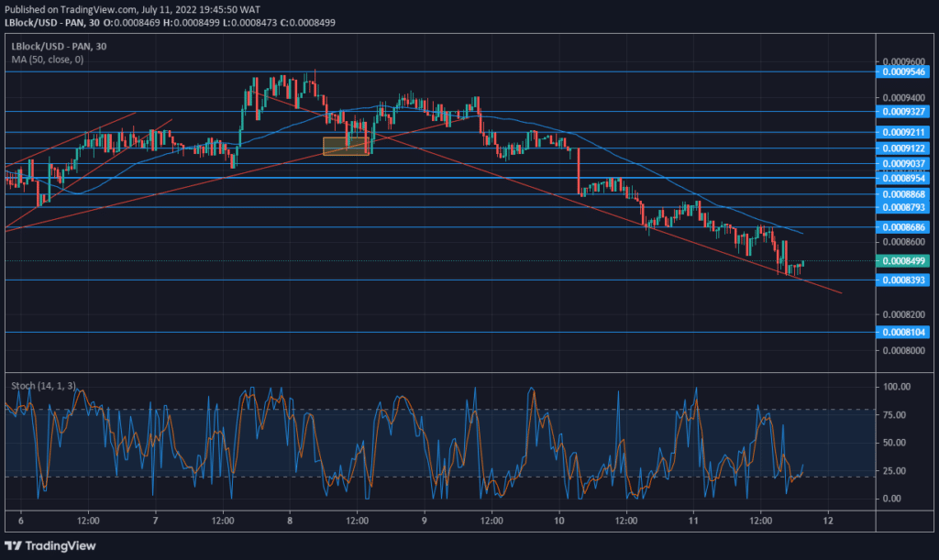The width and height of the screenshot is (939, 560).
Task: Click the date label 10 on time axis
Action: tap(558, 521)
